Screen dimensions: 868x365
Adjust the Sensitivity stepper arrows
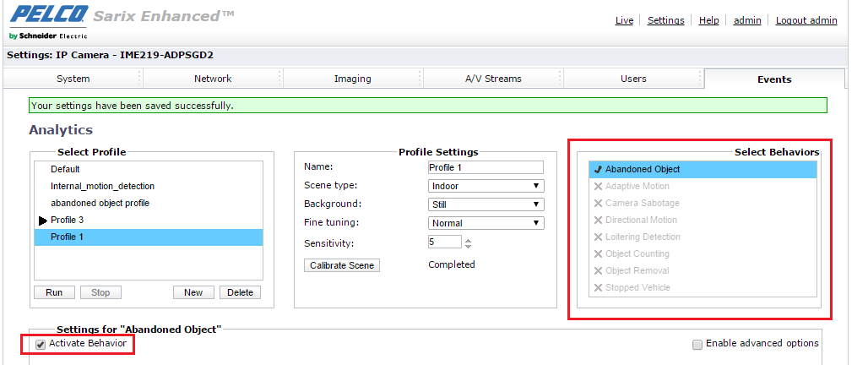pos(469,243)
